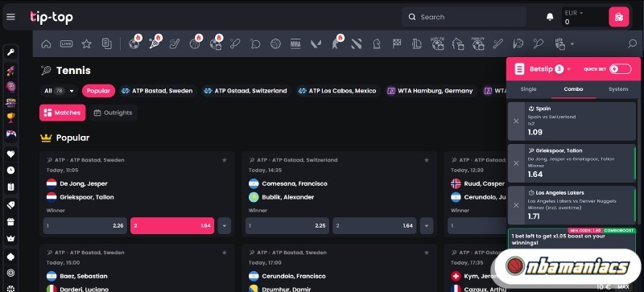Viewport: 644px width, 292px height.
Task: Switch betslip to Single tab
Action: pyautogui.click(x=528, y=89)
